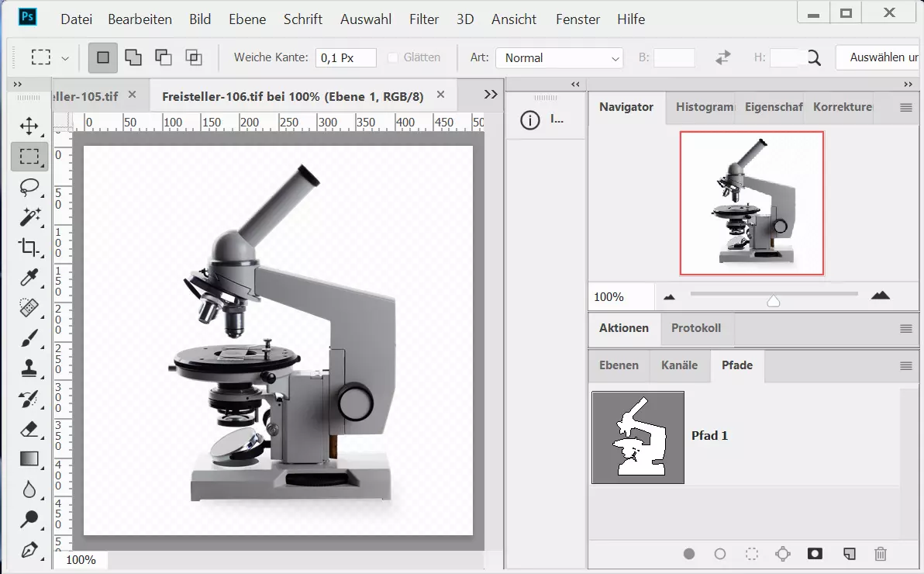Choose the Eyedropper tool
This screenshot has width=924, height=574.
point(29,278)
